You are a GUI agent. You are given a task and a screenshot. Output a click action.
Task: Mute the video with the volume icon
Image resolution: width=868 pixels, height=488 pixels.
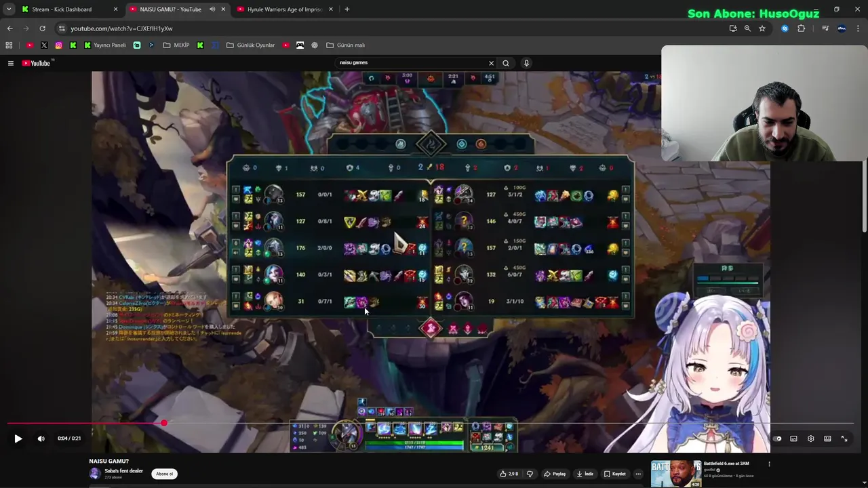[41, 439]
